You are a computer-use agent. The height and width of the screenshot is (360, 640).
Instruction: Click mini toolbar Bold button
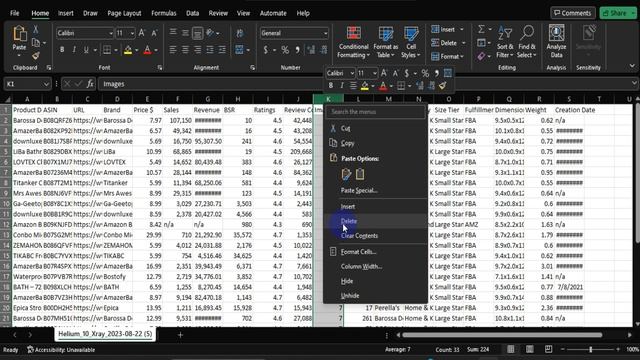click(331, 86)
